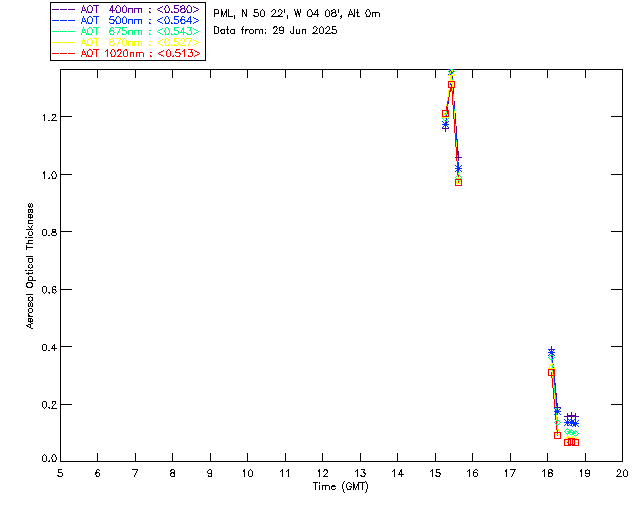Click the 0.8 y-axis tick label

pyautogui.click(x=49, y=232)
